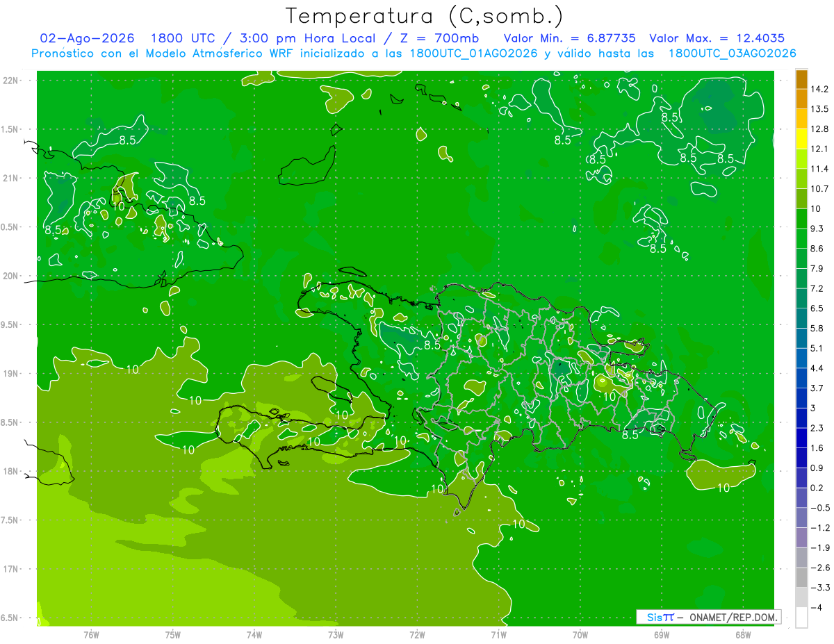Click valid-until time "1800UTC_03AGO2026"
834x644 pixels.
coord(732,53)
